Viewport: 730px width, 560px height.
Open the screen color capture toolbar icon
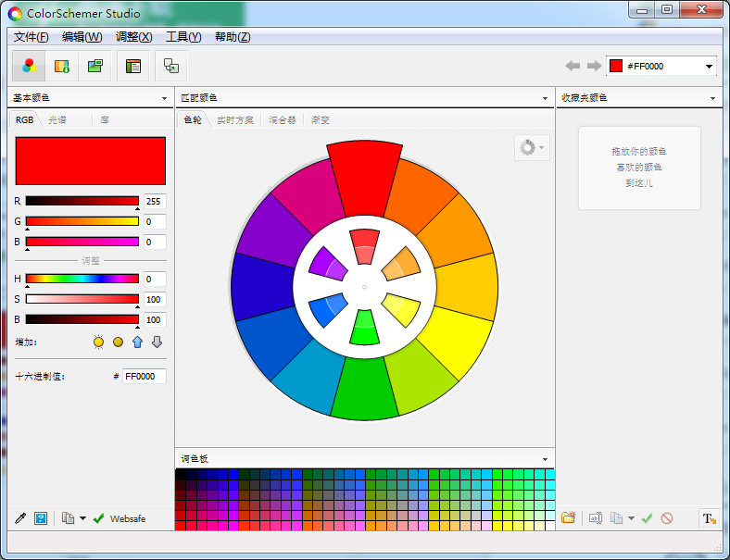coord(171,66)
